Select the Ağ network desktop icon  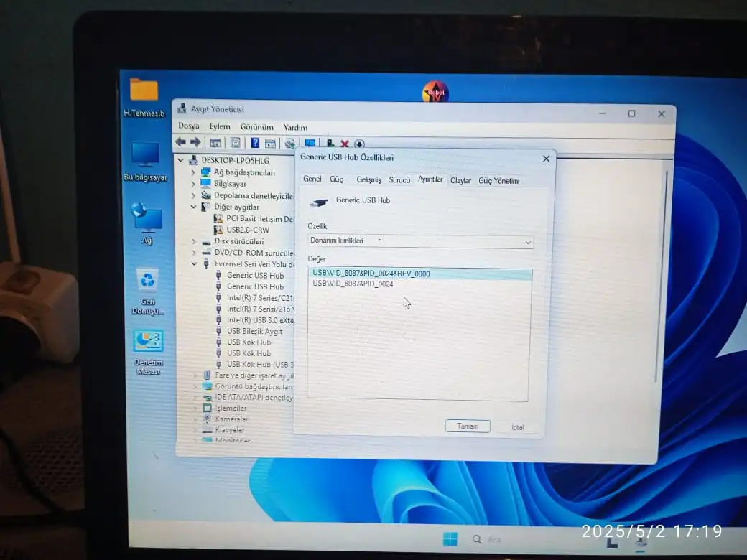click(147, 223)
